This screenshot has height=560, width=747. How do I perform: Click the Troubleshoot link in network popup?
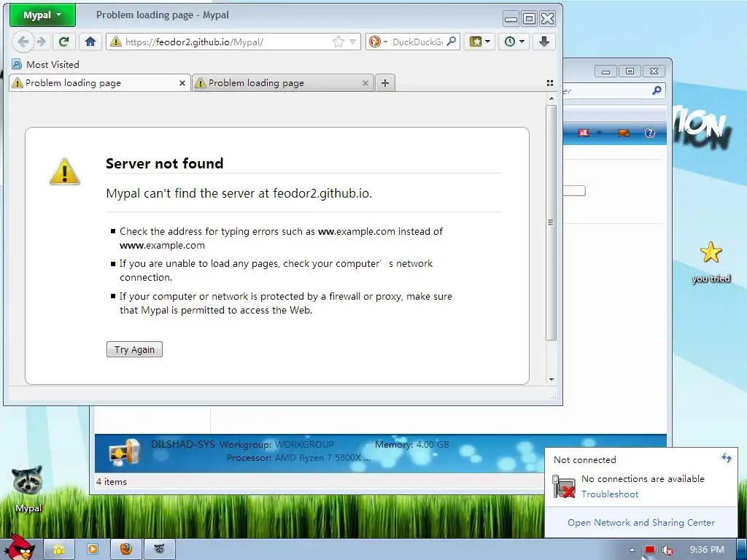(610, 494)
